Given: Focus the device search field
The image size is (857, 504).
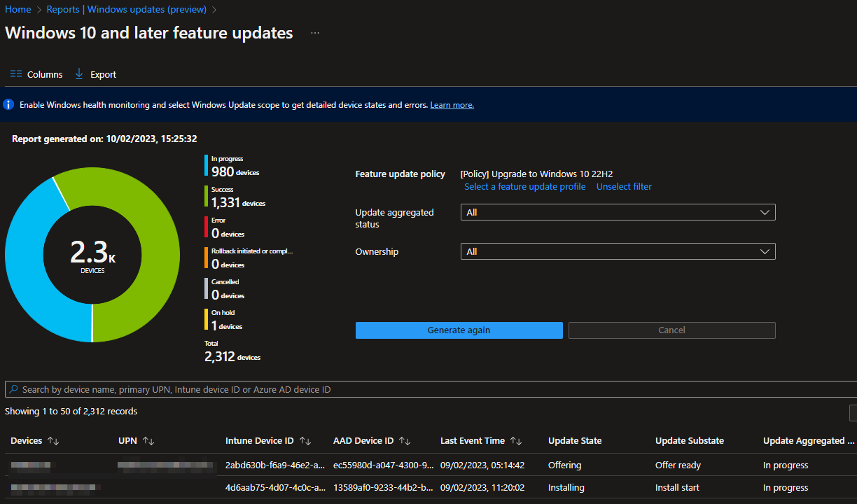Looking at the screenshot, I should pos(431,389).
